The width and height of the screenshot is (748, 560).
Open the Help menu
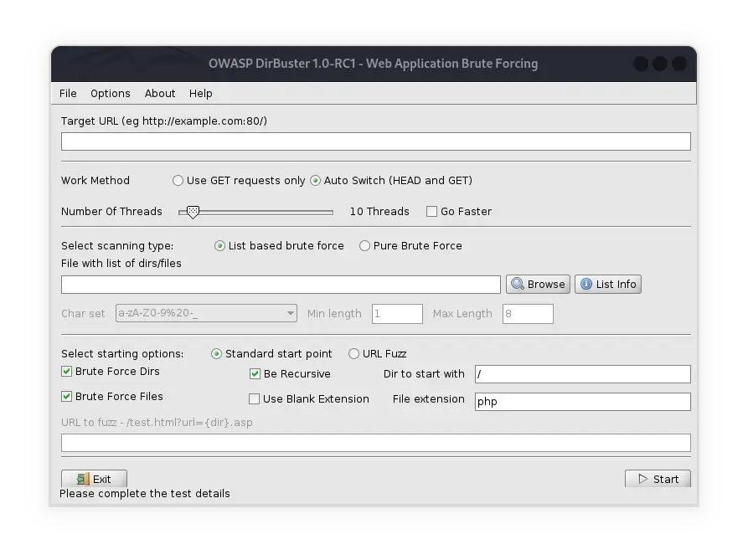pos(201,94)
